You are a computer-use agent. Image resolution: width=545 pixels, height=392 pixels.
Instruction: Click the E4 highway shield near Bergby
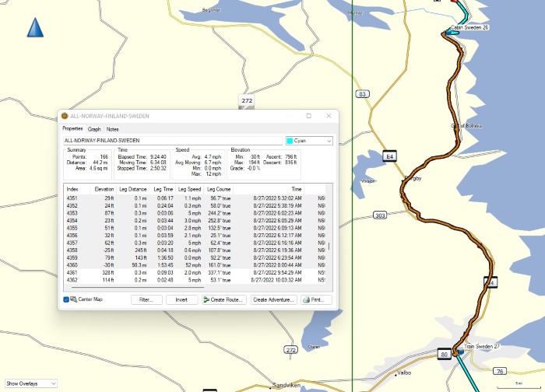pyautogui.click(x=389, y=156)
